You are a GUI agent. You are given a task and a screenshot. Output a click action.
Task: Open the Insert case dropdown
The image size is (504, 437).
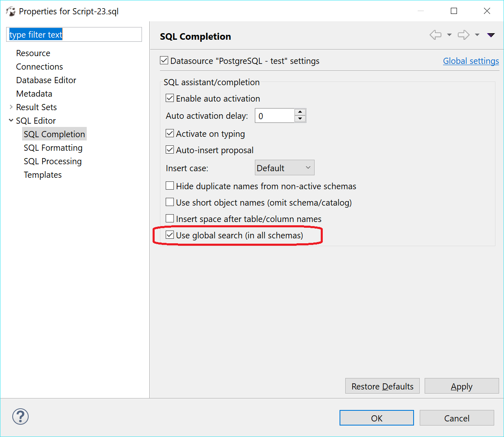(284, 167)
